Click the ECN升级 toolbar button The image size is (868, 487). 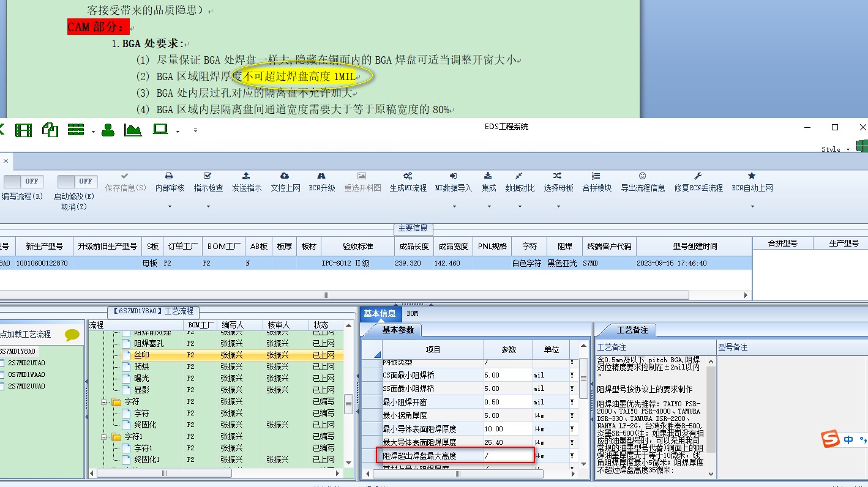point(322,182)
